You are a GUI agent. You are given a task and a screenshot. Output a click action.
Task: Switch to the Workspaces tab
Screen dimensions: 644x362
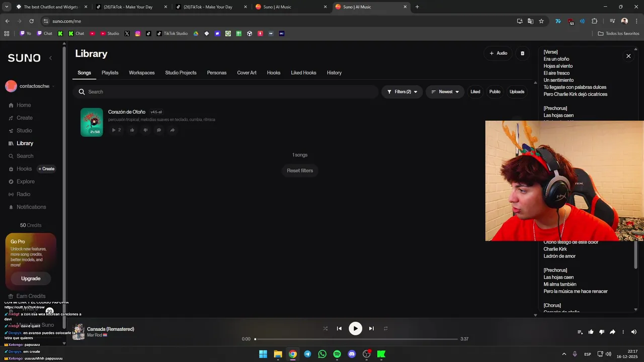pyautogui.click(x=142, y=73)
